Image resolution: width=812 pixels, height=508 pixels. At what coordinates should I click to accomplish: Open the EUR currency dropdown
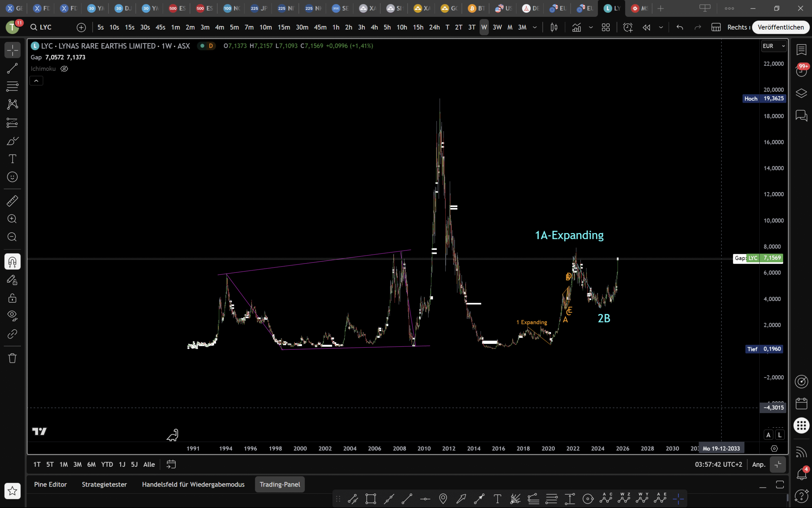pyautogui.click(x=773, y=46)
